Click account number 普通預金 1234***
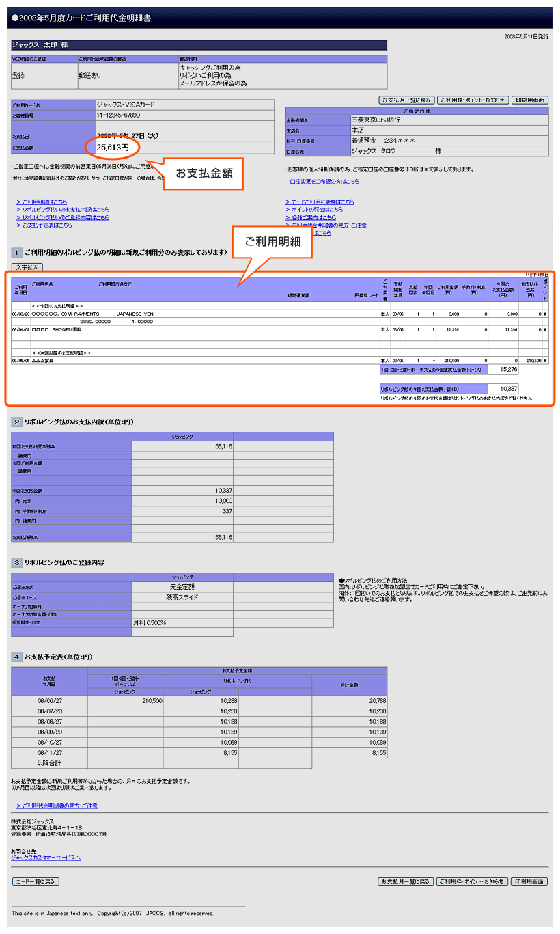The image size is (560, 934). point(382,140)
